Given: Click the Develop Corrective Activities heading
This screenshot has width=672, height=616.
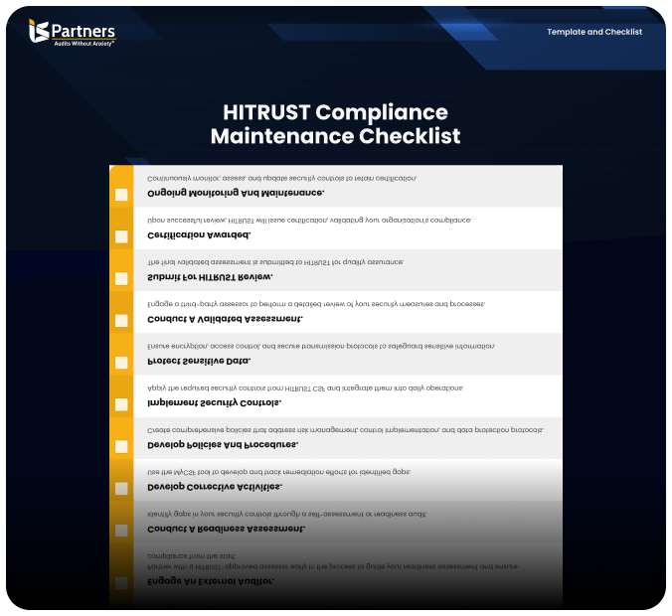Looking at the screenshot, I should (x=215, y=487).
